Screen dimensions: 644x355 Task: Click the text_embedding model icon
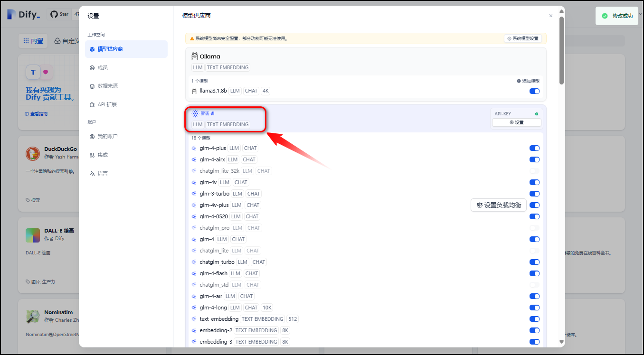tap(194, 319)
